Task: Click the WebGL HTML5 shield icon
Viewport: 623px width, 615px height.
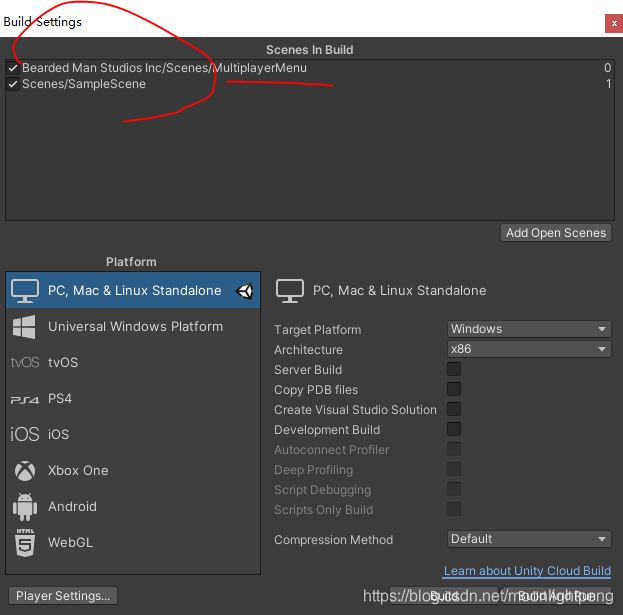Action: (25, 542)
